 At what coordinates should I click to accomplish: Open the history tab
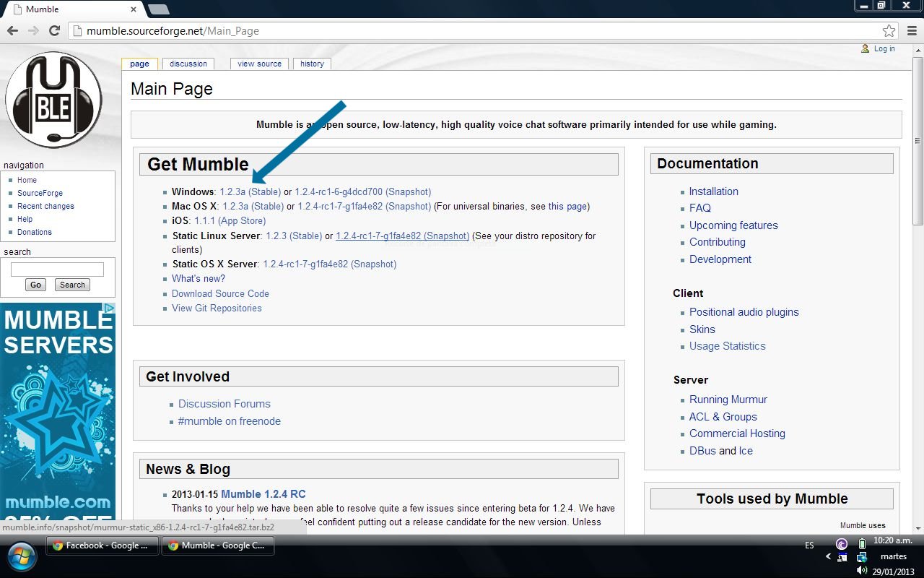click(x=312, y=64)
